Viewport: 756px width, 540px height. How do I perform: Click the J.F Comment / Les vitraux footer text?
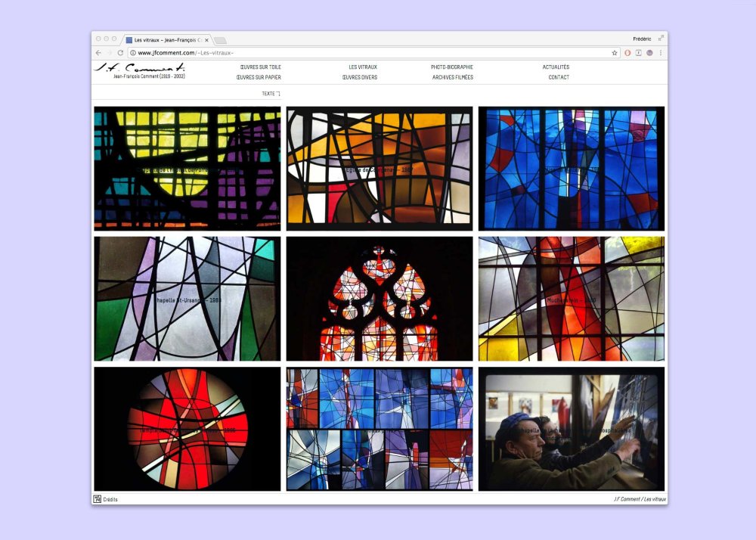640,499
